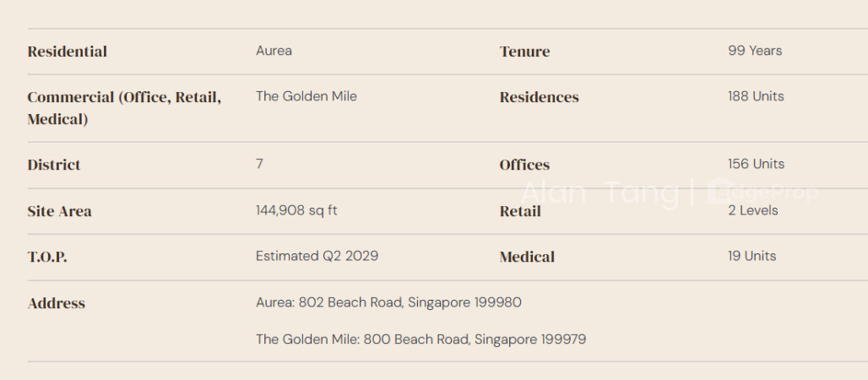Click the Estimated Q2 2029 value
Image resolution: width=868 pixels, height=380 pixels.
point(317,256)
